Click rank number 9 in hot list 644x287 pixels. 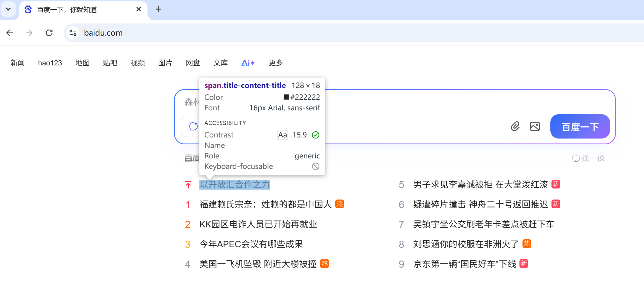click(x=402, y=264)
